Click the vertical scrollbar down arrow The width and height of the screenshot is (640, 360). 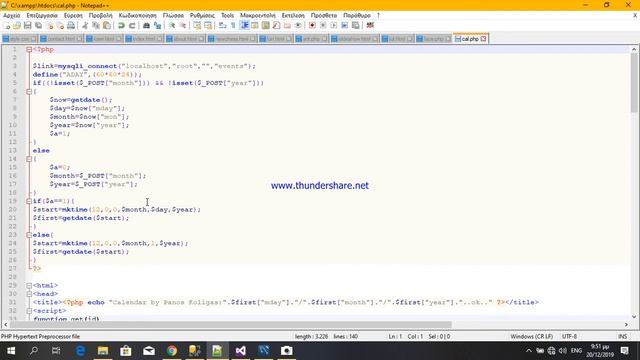(634, 317)
